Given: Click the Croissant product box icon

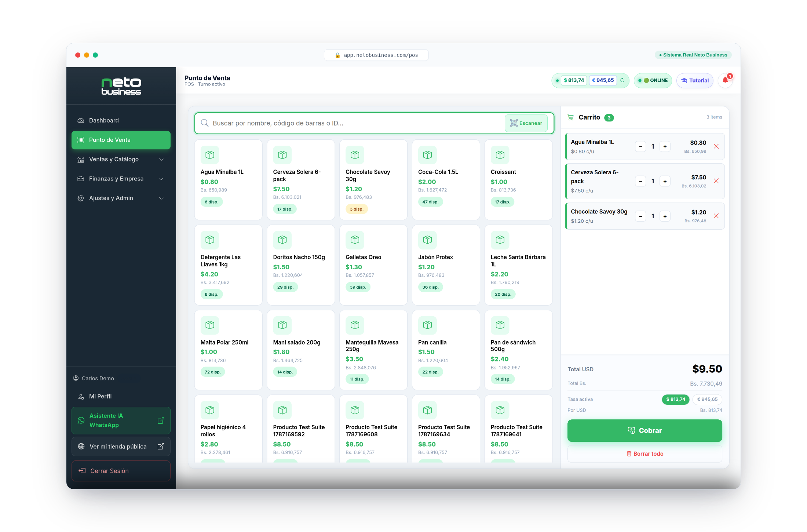Looking at the screenshot, I should [x=500, y=155].
